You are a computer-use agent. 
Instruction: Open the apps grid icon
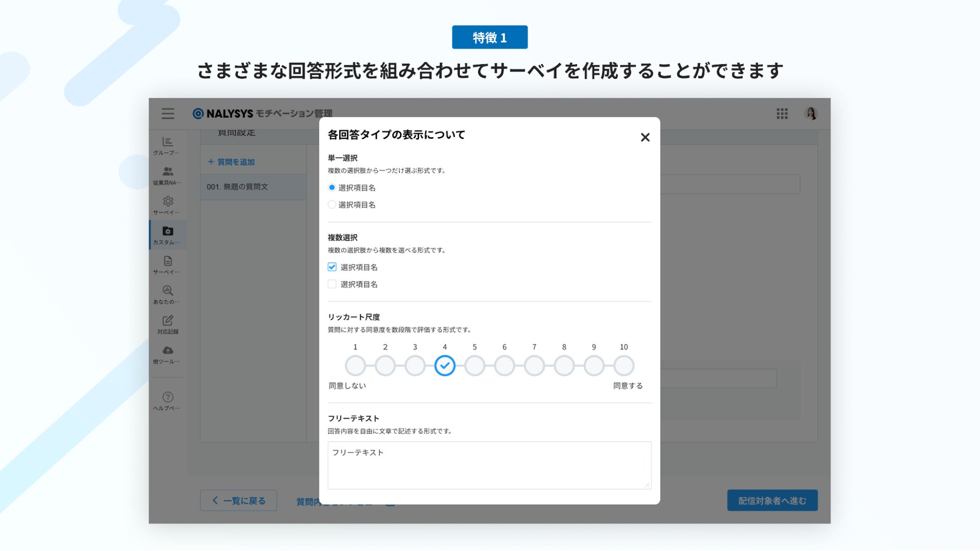tap(782, 114)
